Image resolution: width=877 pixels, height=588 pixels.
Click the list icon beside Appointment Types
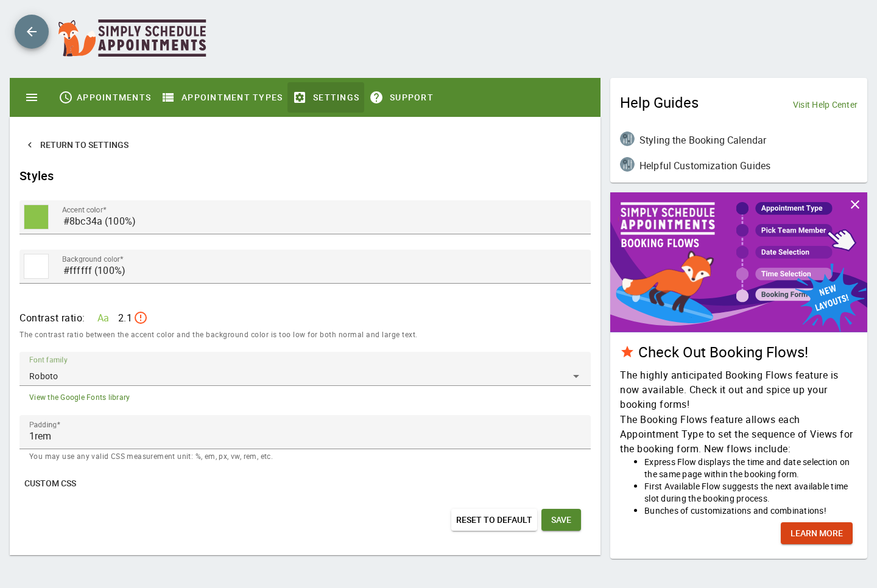point(168,97)
